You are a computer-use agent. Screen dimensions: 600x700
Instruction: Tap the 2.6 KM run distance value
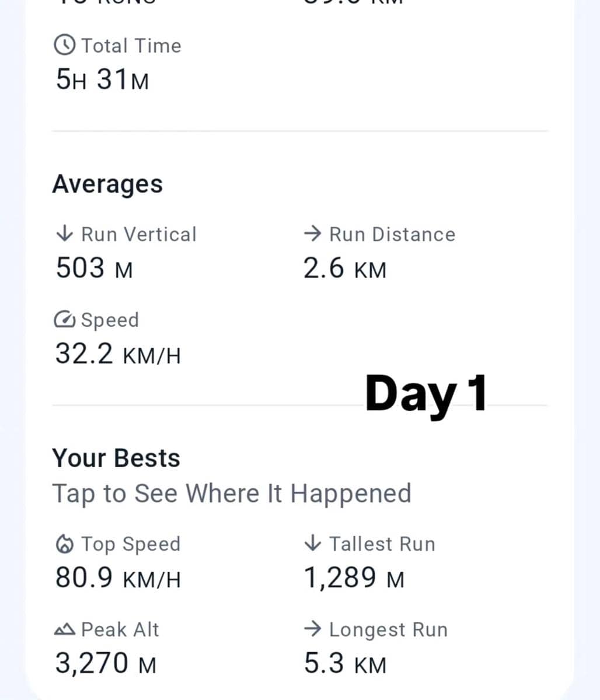[345, 268]
